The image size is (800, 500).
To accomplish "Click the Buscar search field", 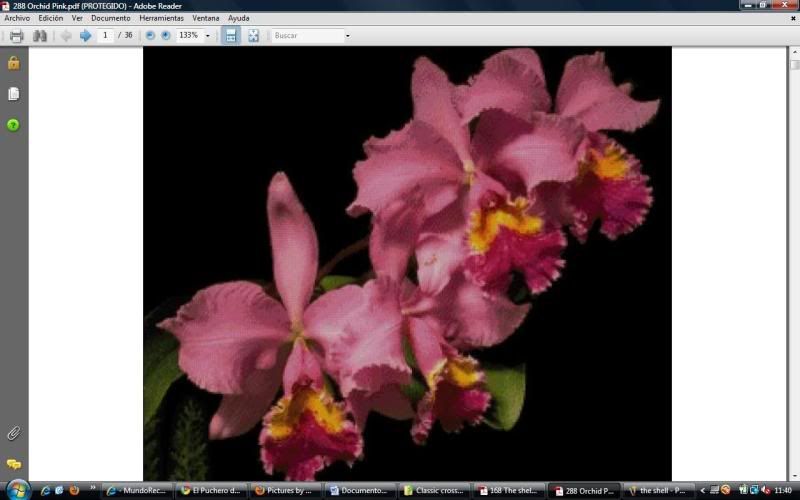I will 308,35.
